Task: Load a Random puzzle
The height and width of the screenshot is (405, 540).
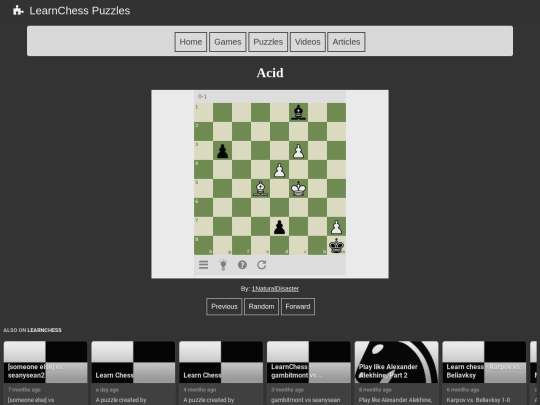Action: (x=261, y=307)
